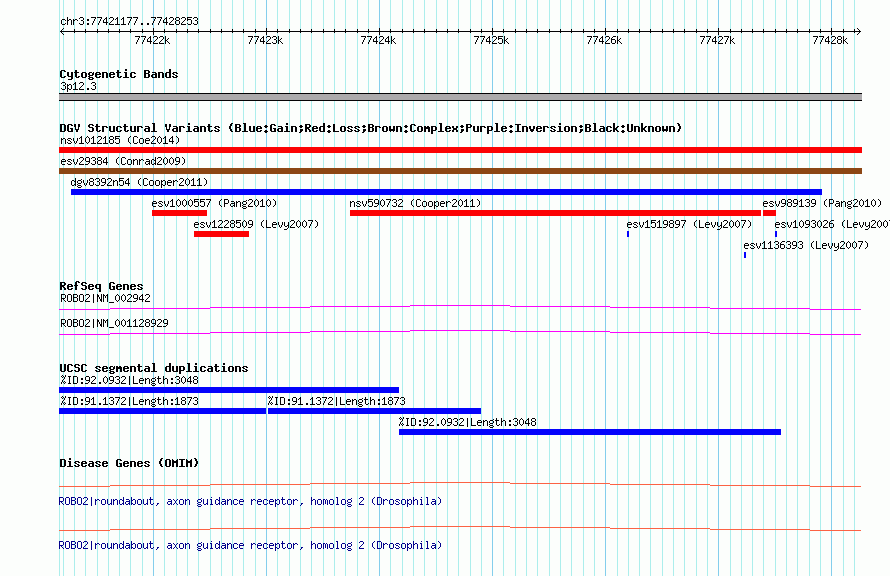This screenshot has height=576, width=890.
Task: Click the 77424k ruler tick label
Action: [x=378, y=40]
